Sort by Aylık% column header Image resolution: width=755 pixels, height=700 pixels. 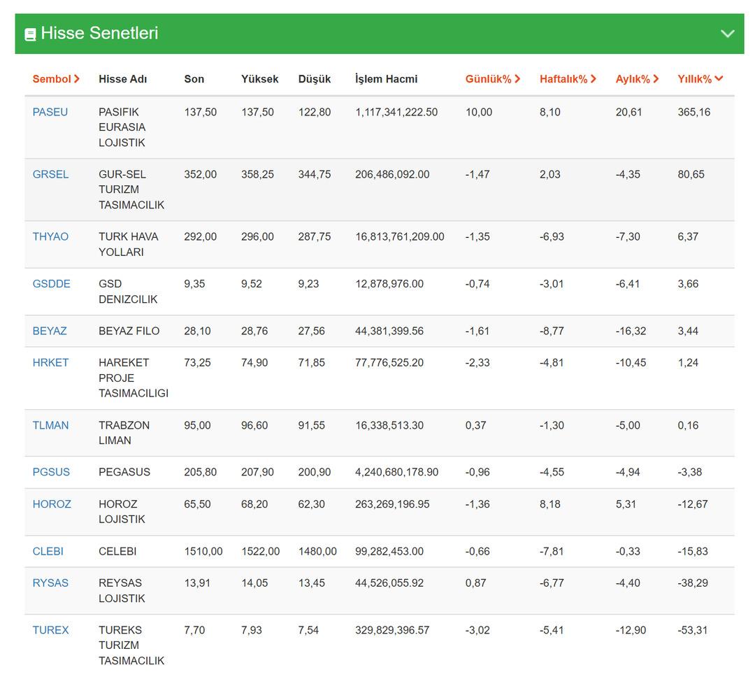(x=637, y=79)
